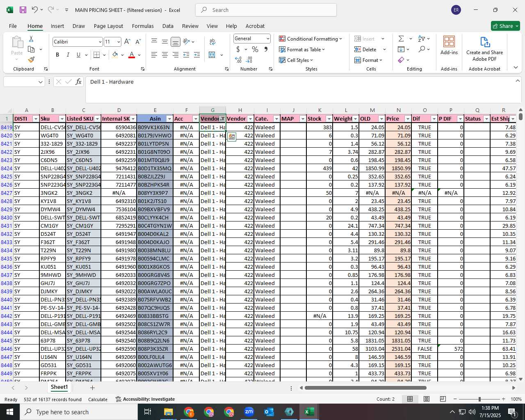Click the Paste Options smart tag icon
The height and width of the screenshot is (420, 525).
[231, 137]
